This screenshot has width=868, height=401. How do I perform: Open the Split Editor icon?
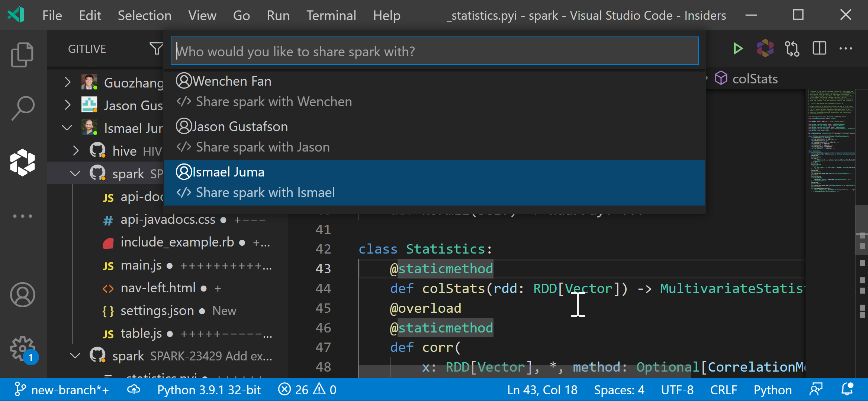pyautogui.click(x=819, y=48)
